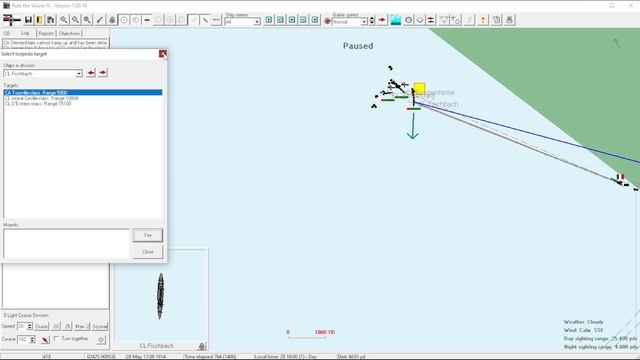Select next ship with right red arrow
This screenshot has width=640, height=360.
pyautogui.click(x=103, y=73)
